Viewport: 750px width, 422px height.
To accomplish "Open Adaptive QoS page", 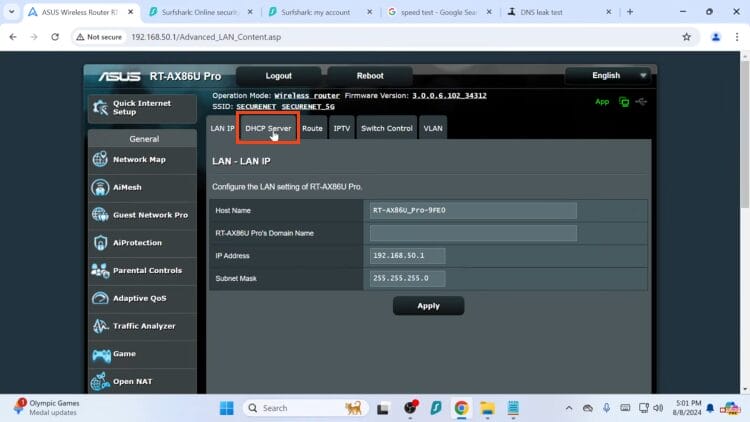I will (142, 299).
